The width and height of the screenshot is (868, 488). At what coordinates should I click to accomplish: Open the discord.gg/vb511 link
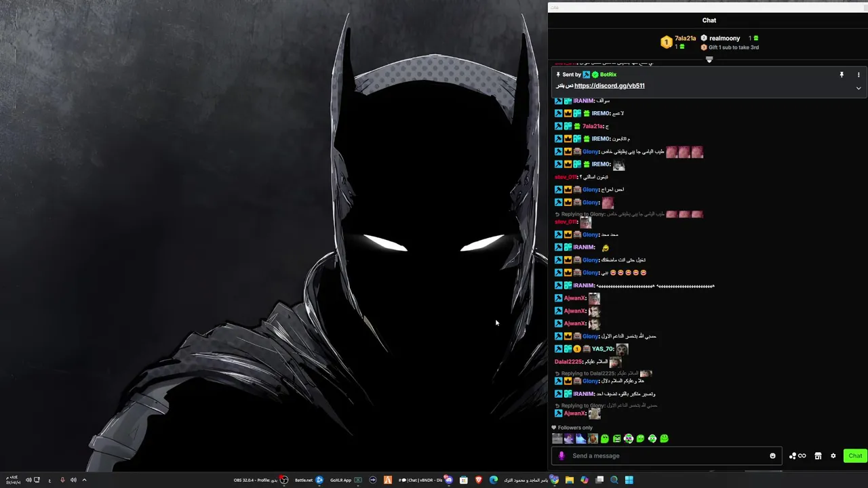pyautogui.click(x=610, y=86)
